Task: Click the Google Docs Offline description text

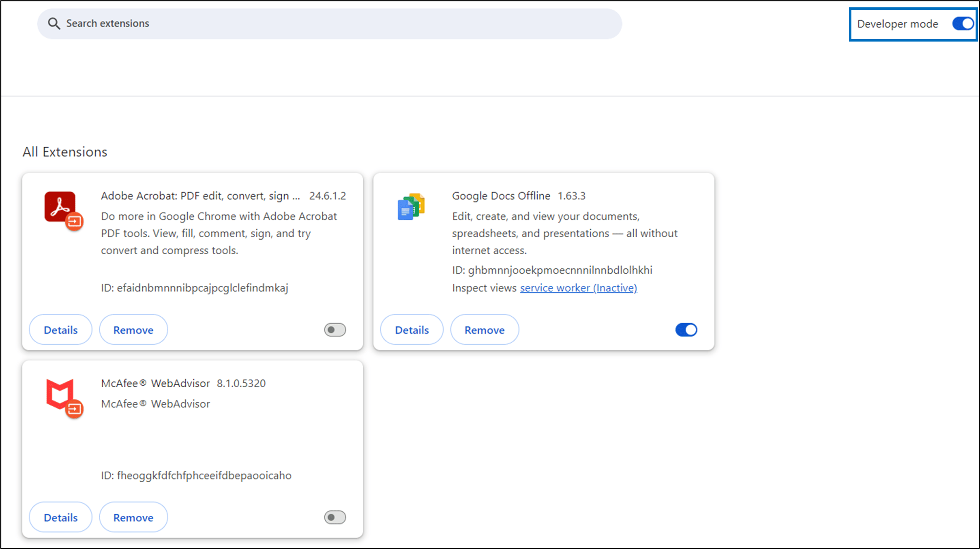Action: point(565,233)
